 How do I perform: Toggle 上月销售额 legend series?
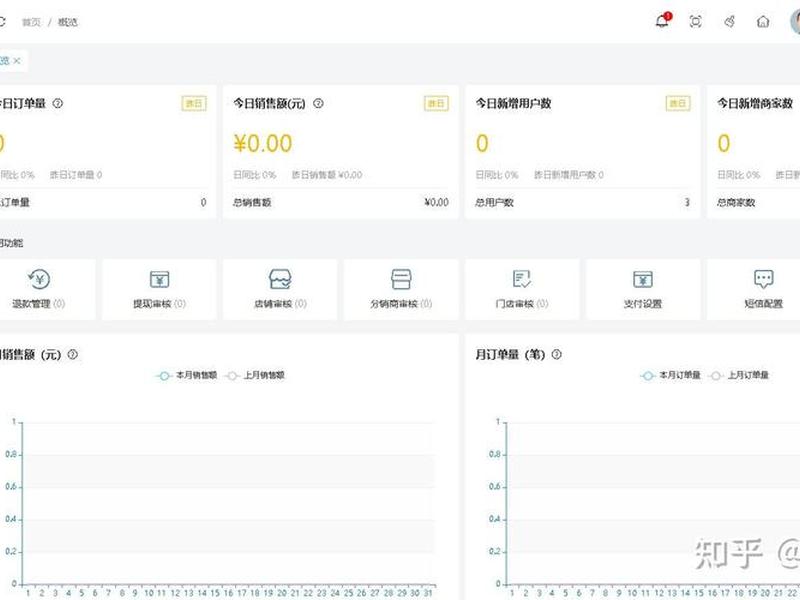pyautogui.click(x=254, y=376)
